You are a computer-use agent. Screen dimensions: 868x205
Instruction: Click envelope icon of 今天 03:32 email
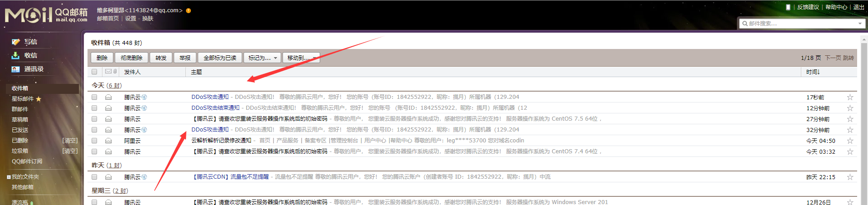pos(108,151)
